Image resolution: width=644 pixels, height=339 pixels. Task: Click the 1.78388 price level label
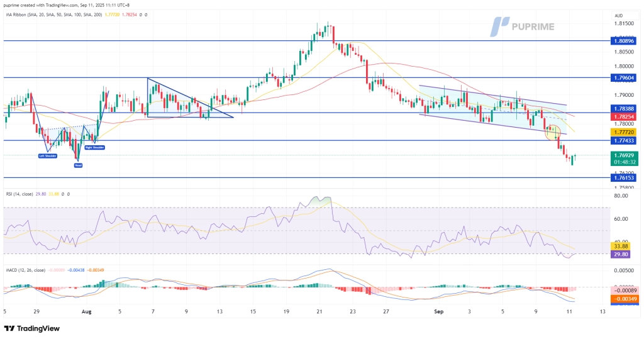pos(624,109)
